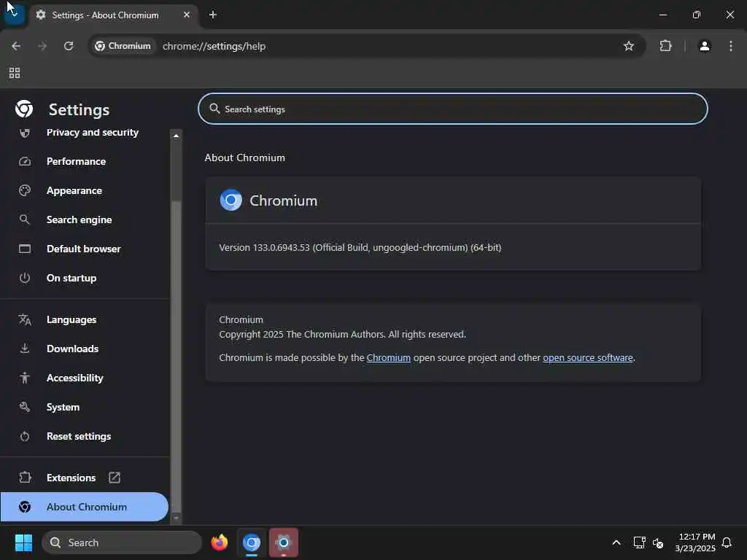Click the sidebar scrollbar up arrow
The image size is (747, 560).
(x=177, y=136)
